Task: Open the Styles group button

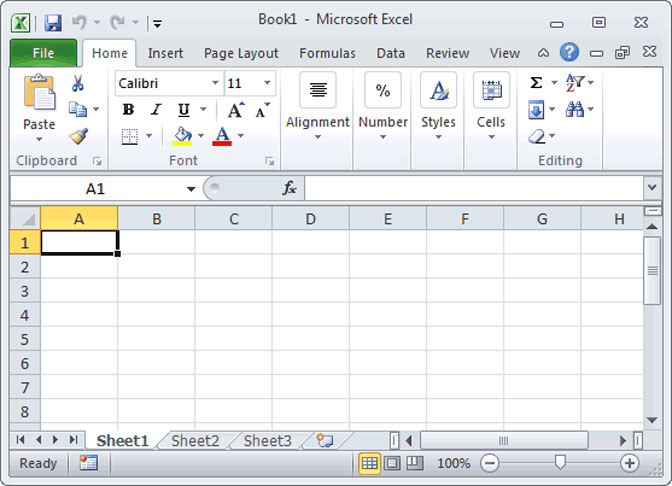Action: [438, 107]
